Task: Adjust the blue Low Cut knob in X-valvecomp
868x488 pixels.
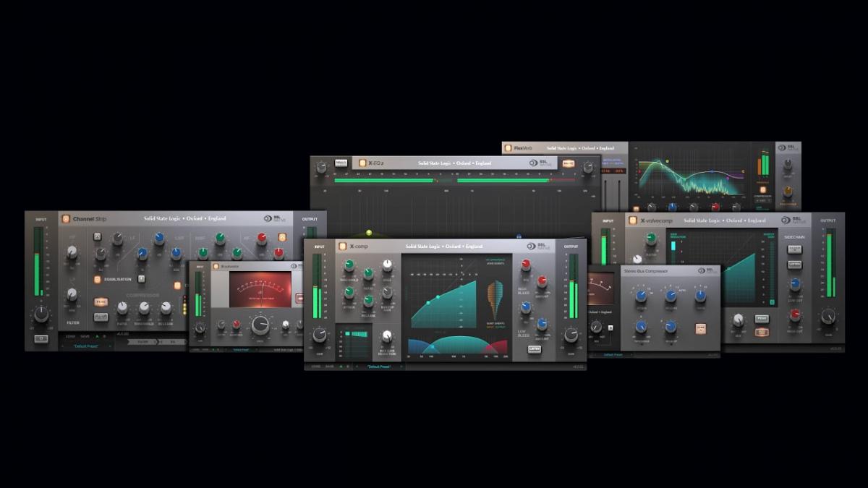Action: click(795, 285)
